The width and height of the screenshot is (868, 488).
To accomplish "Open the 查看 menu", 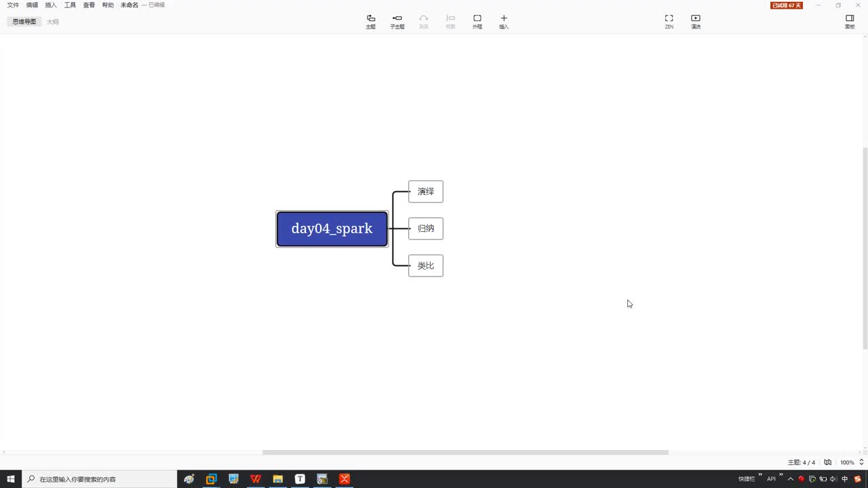I will tap(89, 5).
